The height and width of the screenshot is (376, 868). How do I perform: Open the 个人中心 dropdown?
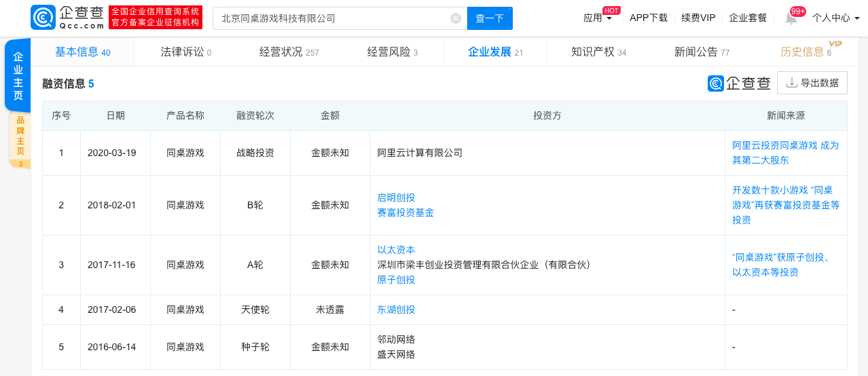pos(836,18)
